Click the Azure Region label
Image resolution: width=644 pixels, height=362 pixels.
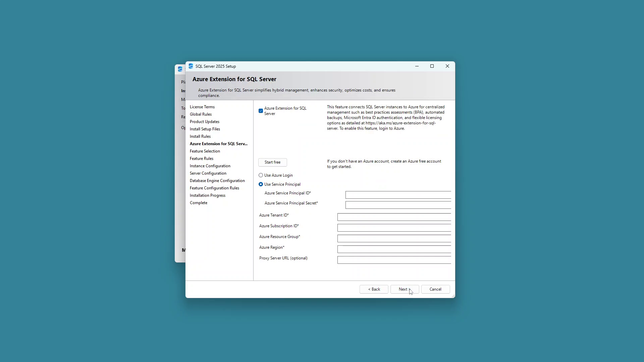272,247
